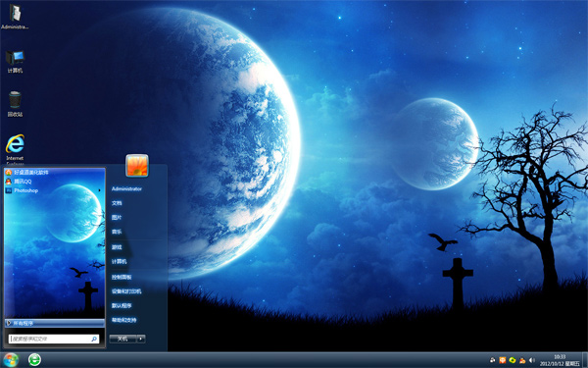Open the green browser taskbar icon
The height and width of the screenshot is (368, 588).
34,360
